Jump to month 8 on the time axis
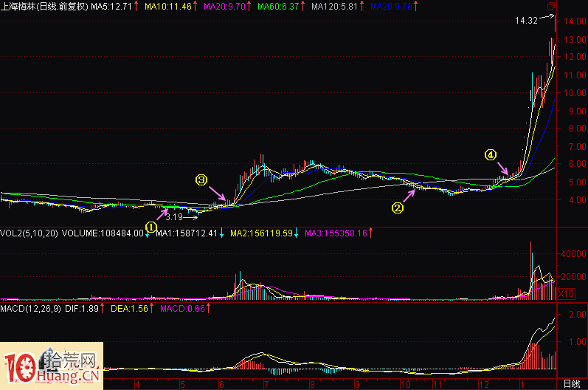 click(x=312, y=384)
